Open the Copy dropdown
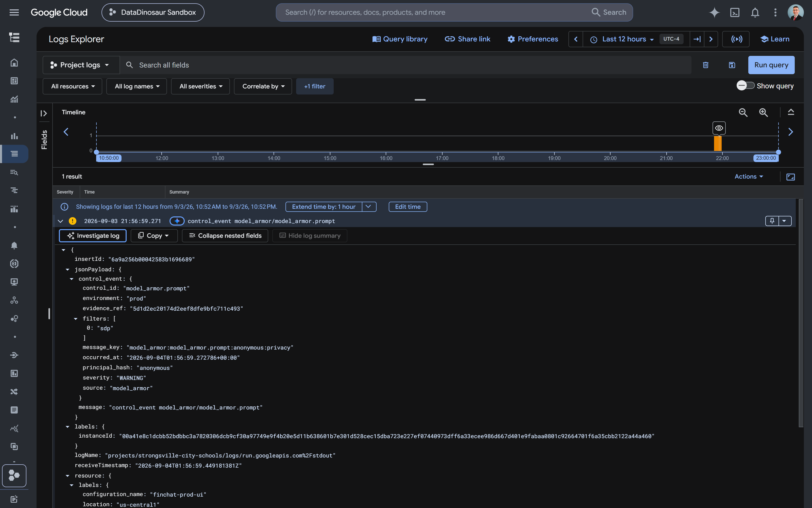 click(x=154, y=235)
